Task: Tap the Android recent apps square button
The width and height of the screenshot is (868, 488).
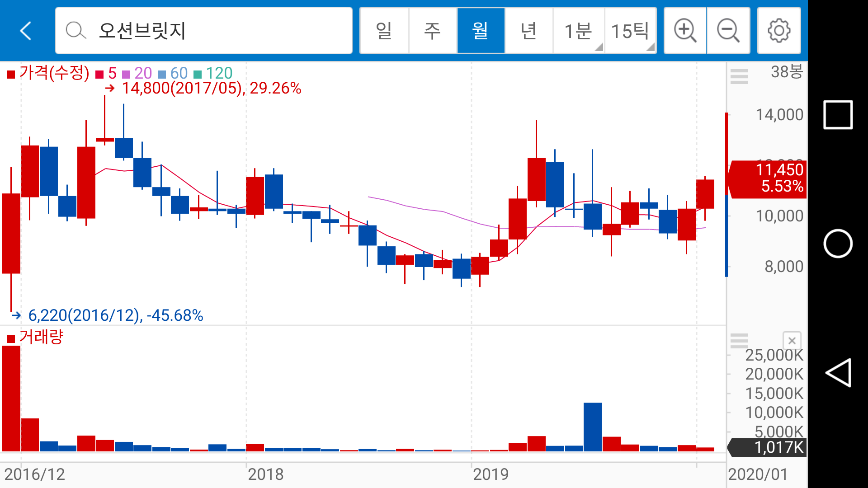Action: (x=838, y=115)
